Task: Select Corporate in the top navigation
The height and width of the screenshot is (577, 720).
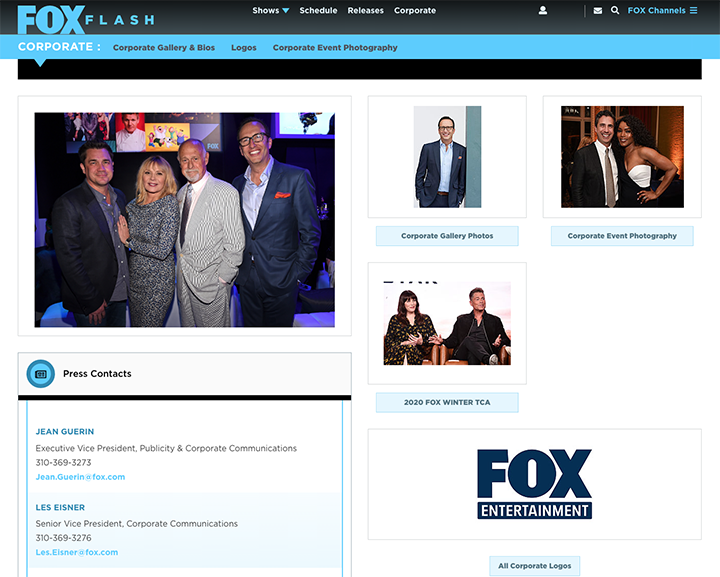Action: pyautogui.click(x=415, y=10)
